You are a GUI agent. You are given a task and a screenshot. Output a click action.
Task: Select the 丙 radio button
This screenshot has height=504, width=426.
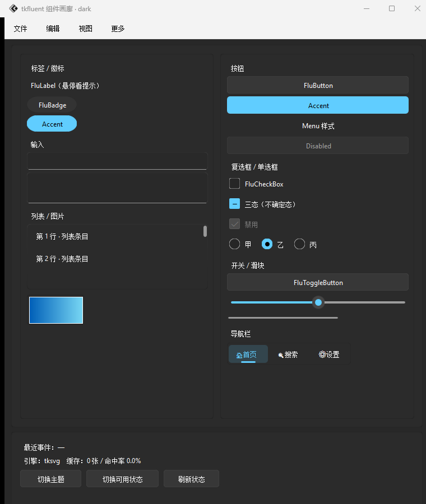[299, 244]
